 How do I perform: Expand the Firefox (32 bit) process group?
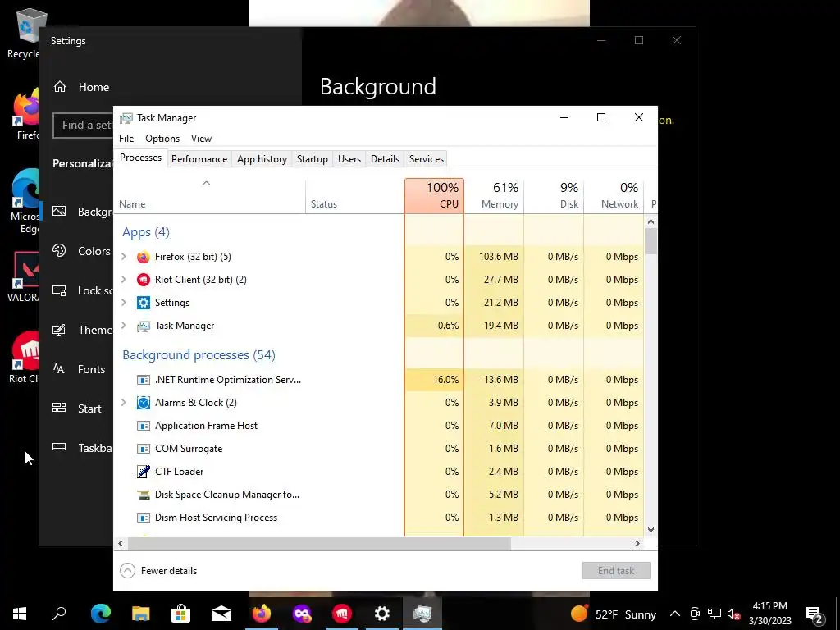[124, 257]
